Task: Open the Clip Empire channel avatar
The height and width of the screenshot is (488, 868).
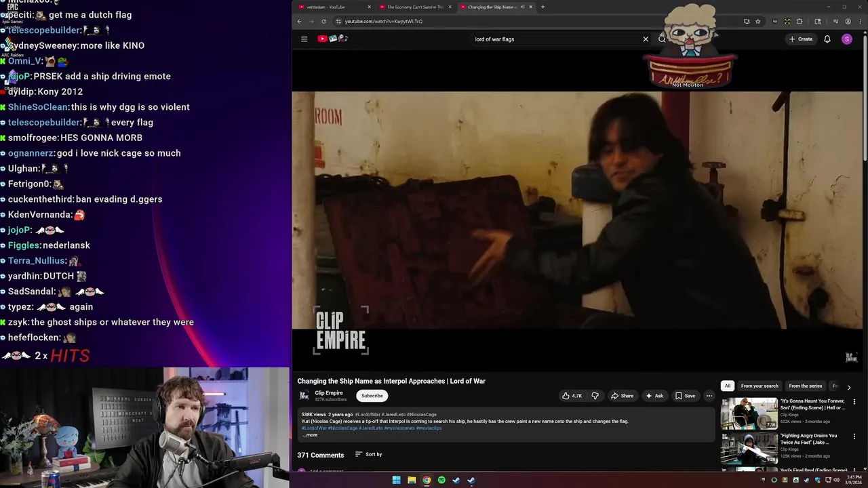Action: [x=304, y=396]
